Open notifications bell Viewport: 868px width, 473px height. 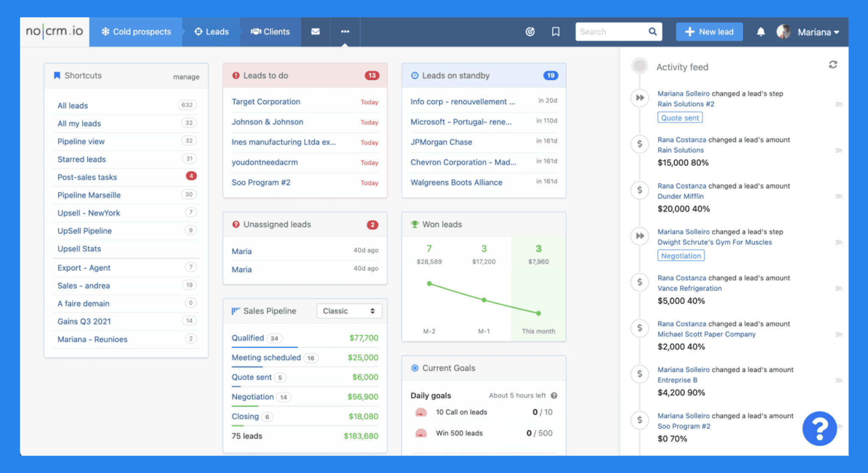pyautogui.click(x=761, y=32)
